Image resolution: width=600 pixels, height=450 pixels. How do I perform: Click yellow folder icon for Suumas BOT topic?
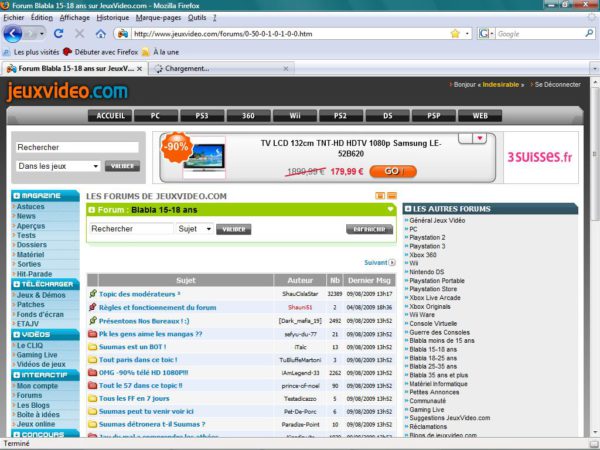92,347
